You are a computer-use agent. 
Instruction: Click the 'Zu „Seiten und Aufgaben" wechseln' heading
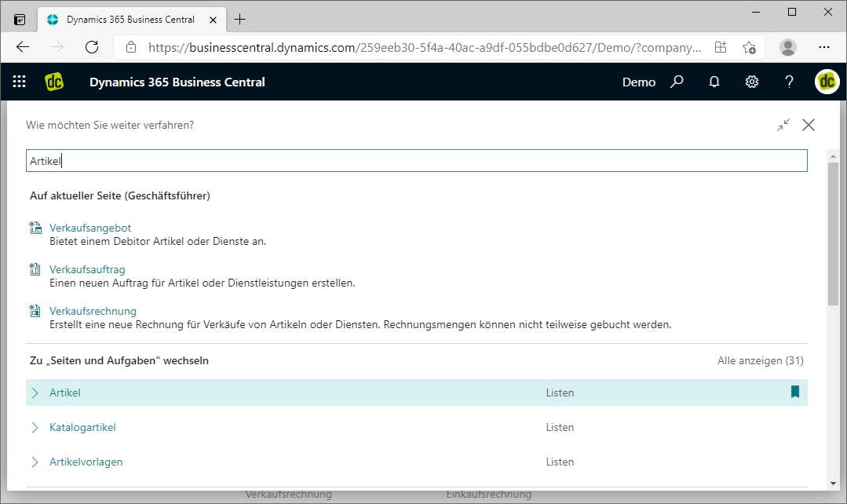coord(119,360)
